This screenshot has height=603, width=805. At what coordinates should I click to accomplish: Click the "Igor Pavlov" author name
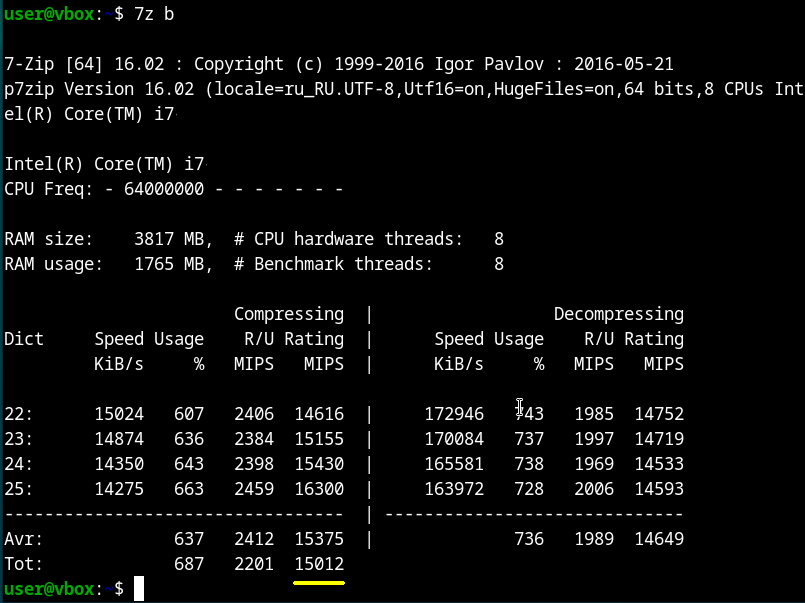[489, 64]
